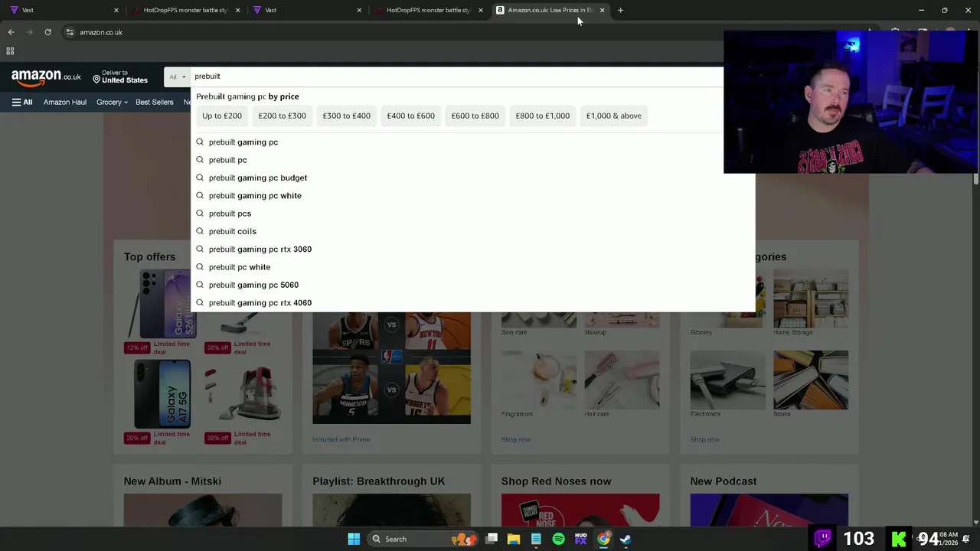980x551 pixels.
Task: Click 'Shop now' under Fragrances
Action: pyautogui.click(x=516, y=439)
